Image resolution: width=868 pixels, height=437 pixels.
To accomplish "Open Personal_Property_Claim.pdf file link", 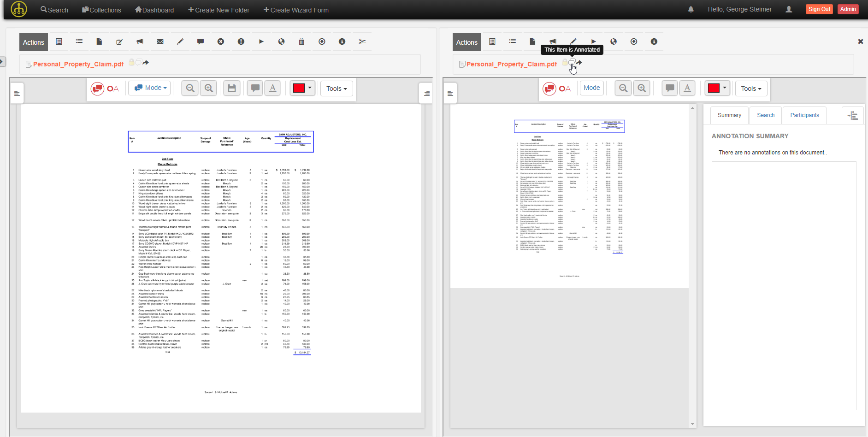I will [78, 64].
